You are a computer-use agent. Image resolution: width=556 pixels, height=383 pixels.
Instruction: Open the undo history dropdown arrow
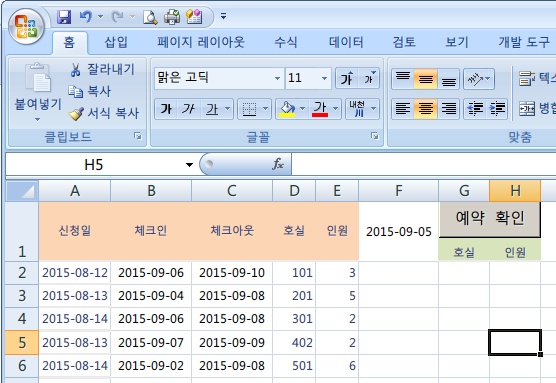tap(100, 16)
